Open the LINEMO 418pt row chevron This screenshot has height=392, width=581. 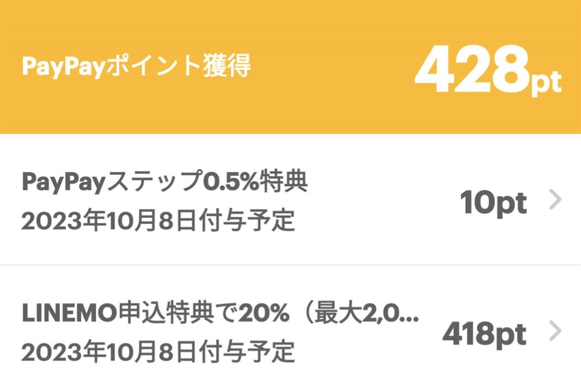click(x=555, y=330)
